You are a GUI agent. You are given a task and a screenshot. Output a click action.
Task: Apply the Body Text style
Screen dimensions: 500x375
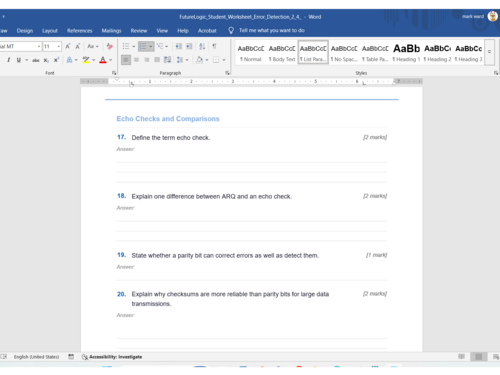282,53
